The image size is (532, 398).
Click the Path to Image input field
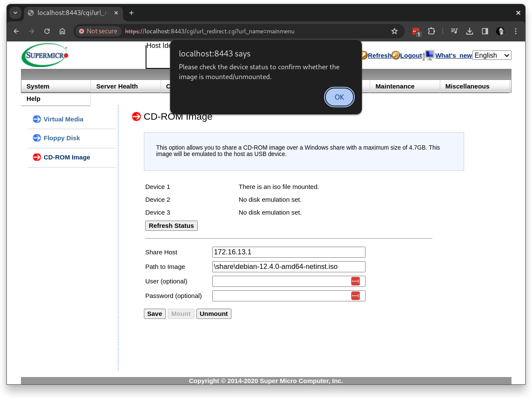pos(289,267)
